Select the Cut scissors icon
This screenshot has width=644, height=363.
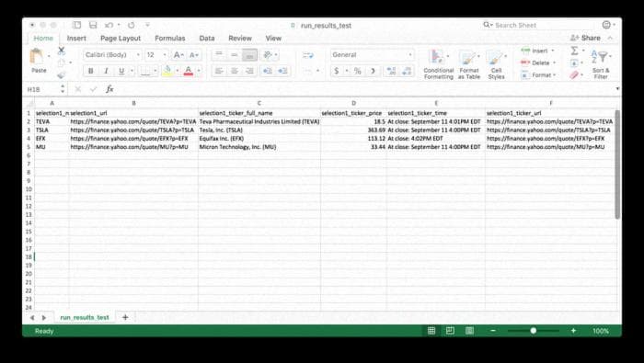pos(62,51)
